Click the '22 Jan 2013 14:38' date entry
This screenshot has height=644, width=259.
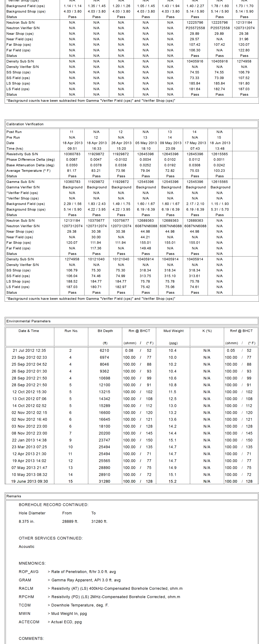click(29, 440)
